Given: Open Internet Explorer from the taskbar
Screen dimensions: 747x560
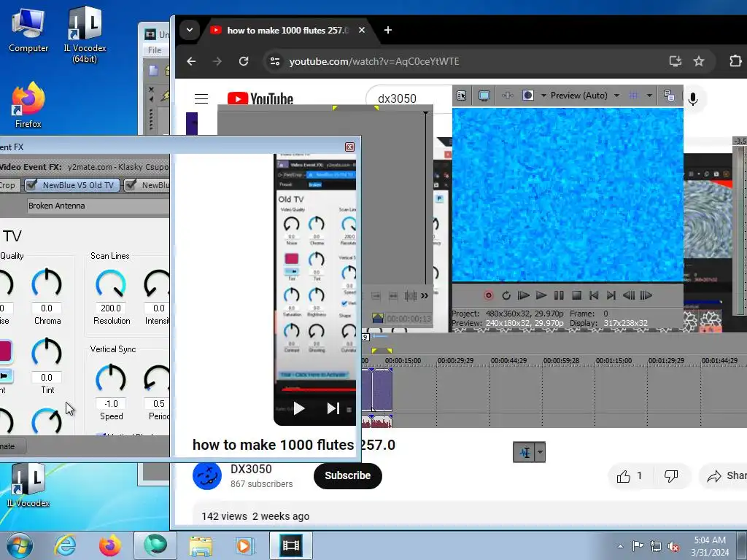Looking at the screenshot, I should 65,545.
